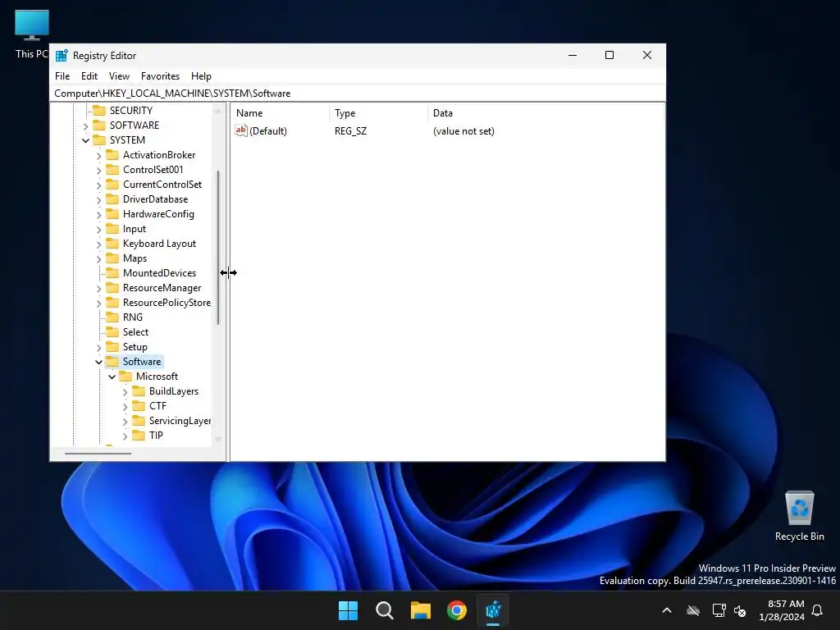Open the Help menu

202,76
